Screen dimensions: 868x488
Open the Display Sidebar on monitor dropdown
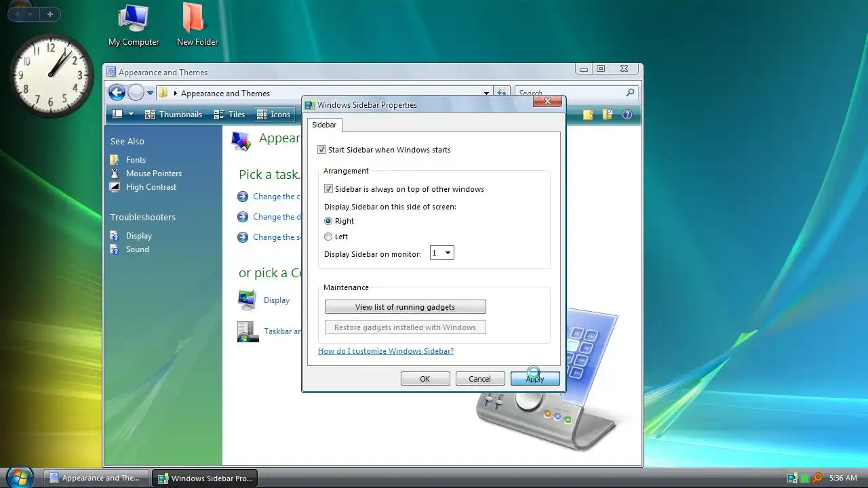point(442,253)
